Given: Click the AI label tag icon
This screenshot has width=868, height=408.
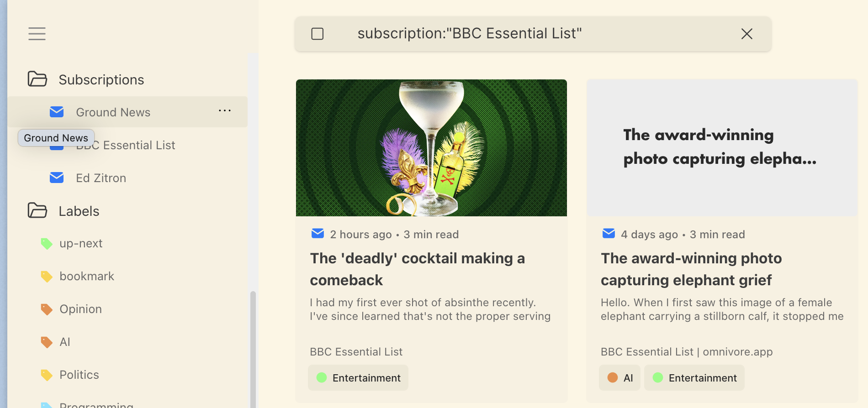Looking at the screenshot, I should pos(47,342).
